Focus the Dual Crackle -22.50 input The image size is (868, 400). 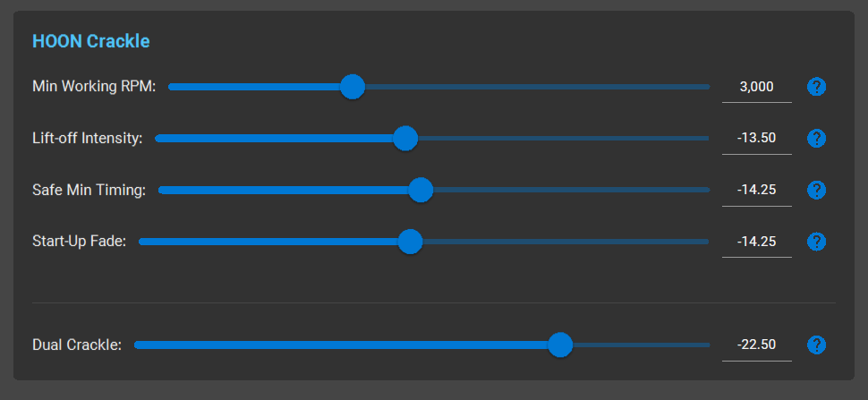tap(756, 345)
